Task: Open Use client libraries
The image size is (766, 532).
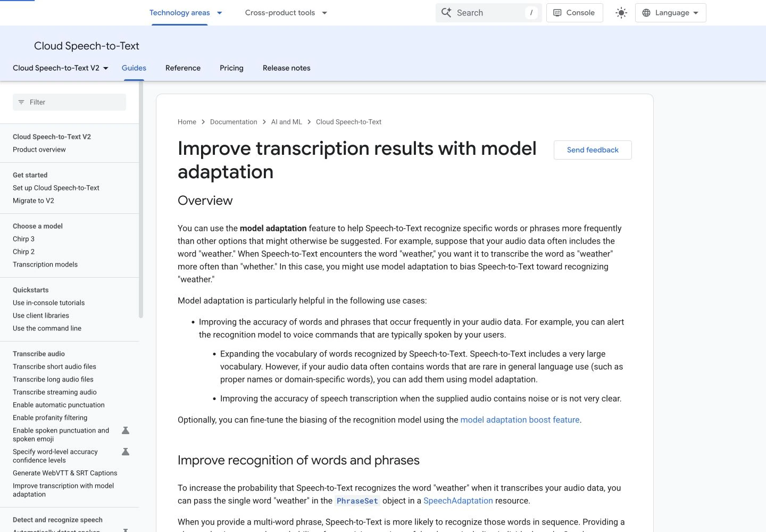Action: click(41, 315)
